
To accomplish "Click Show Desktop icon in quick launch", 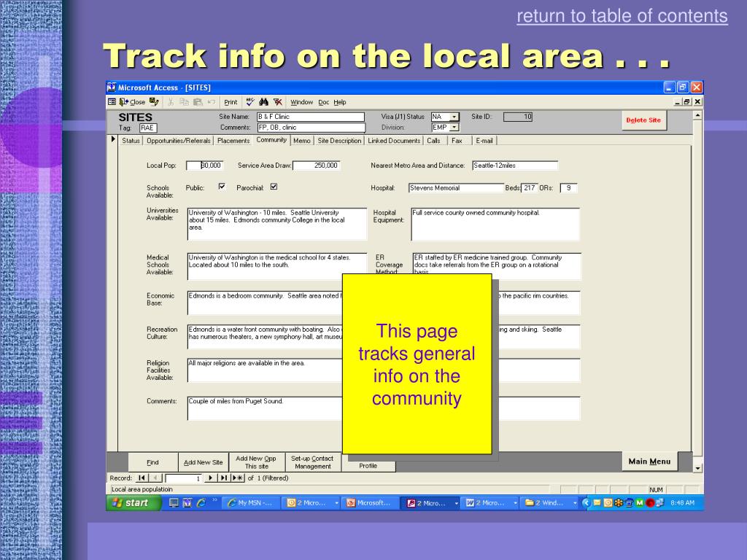I will [x=174, y=503].
